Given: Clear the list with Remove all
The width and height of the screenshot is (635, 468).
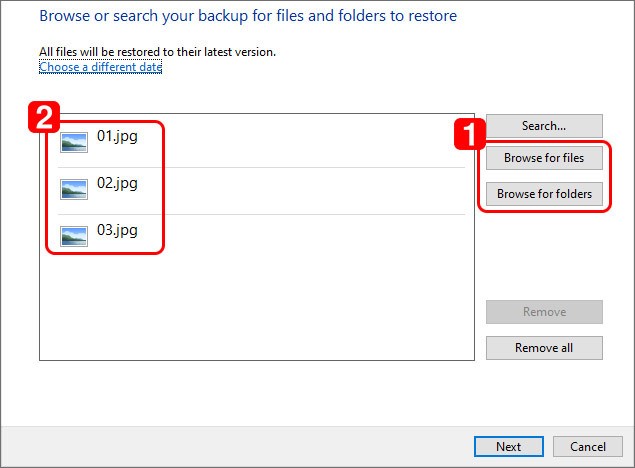Looking at the screenshot, I should pos(544,348).
